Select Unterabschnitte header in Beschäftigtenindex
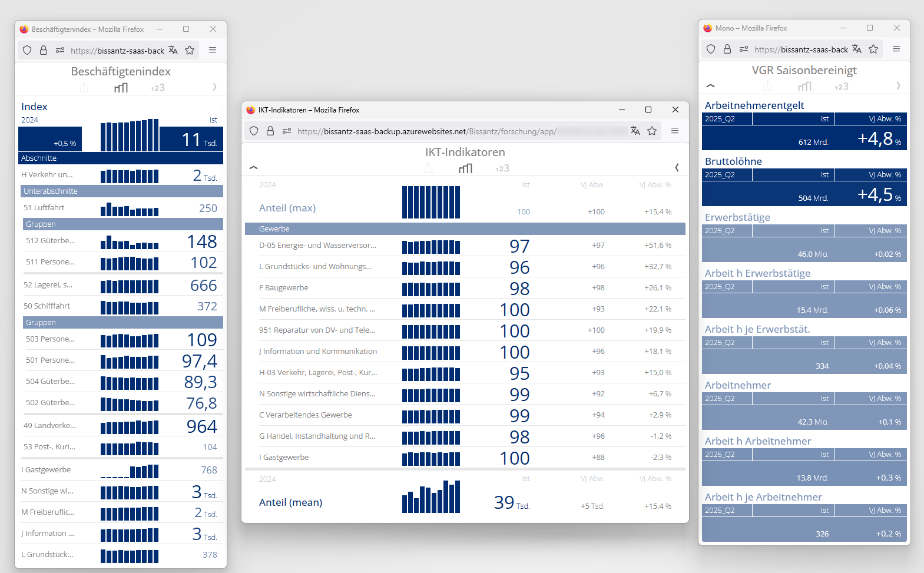This screenshot has width=924, height=573. pos(122,191)
